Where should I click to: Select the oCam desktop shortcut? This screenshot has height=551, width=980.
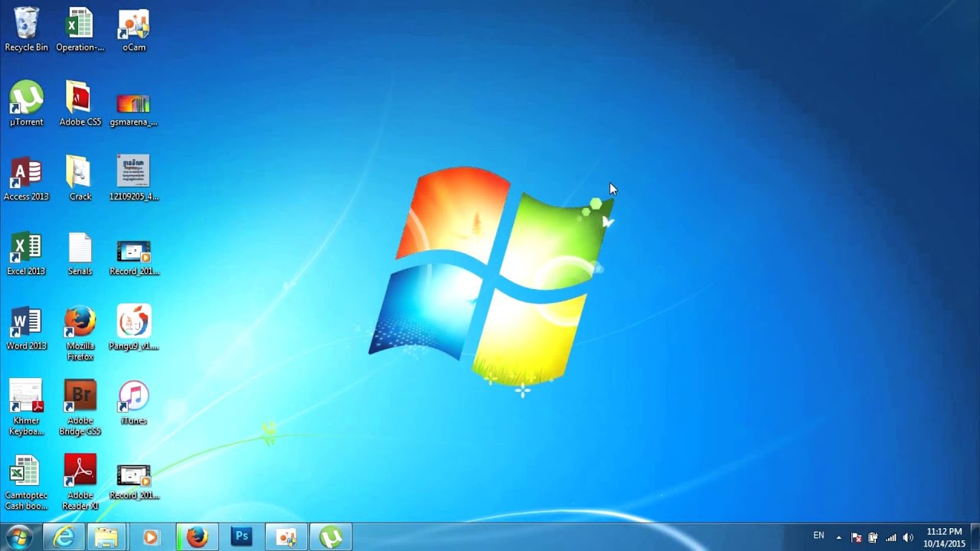point(134,30)
